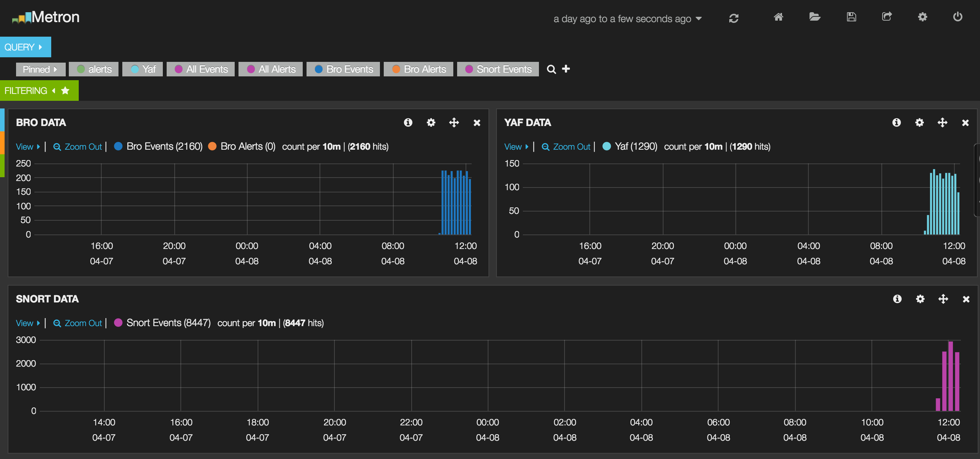Open the Pinned queries menu
Viewport: 980px width, 459px height.
pos(40,69)
